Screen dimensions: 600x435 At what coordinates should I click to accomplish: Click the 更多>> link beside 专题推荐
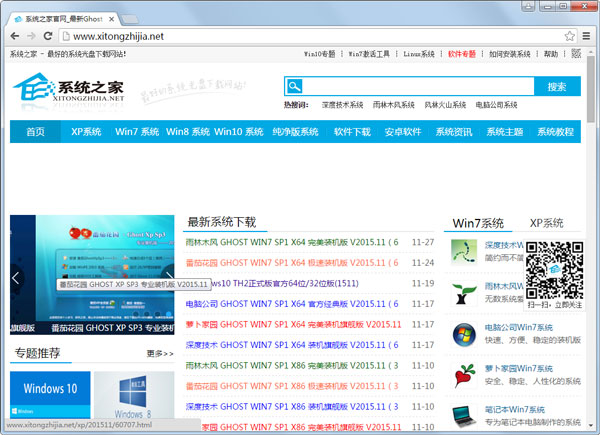click(160, 354)
